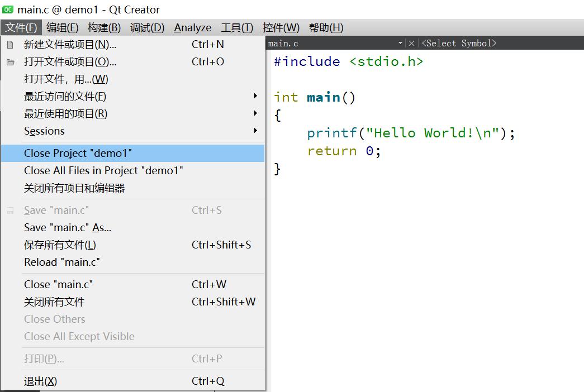
Task: Choose Save "main.c" As...
Action: pos(68,227)
